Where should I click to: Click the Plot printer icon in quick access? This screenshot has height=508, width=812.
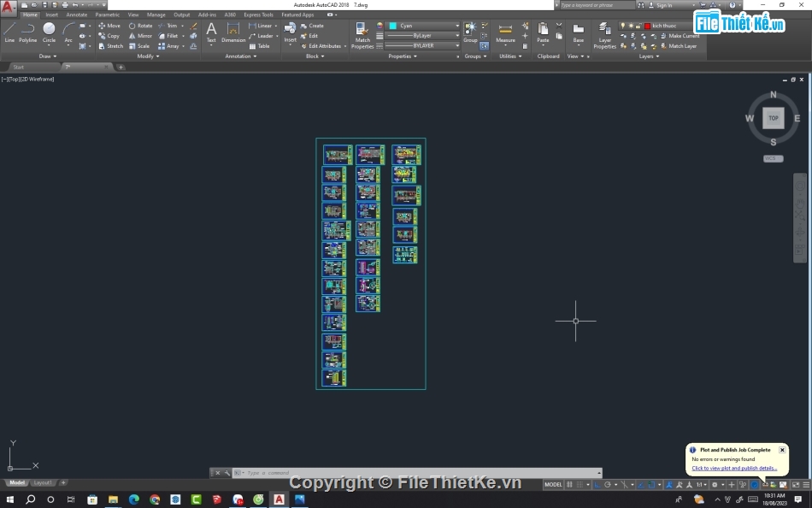coord(65,4)
